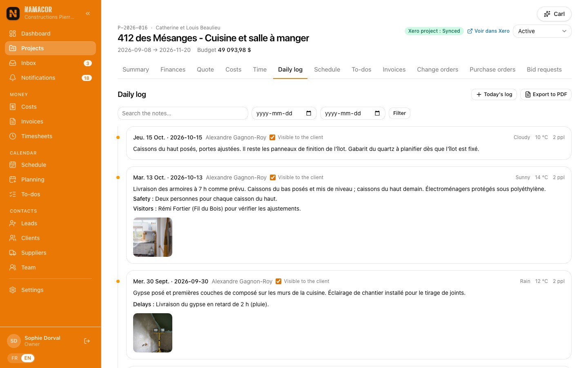Toggle 'Visible to the client' on 2026-10-13 entry
Screen dimensions: 588x368
click(x=273, y=177)
